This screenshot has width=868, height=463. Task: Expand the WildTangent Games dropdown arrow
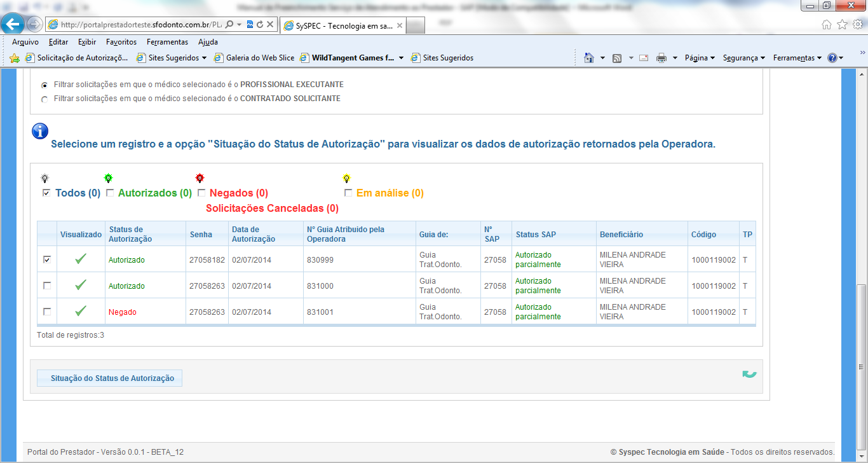click(x=402, y=58)
